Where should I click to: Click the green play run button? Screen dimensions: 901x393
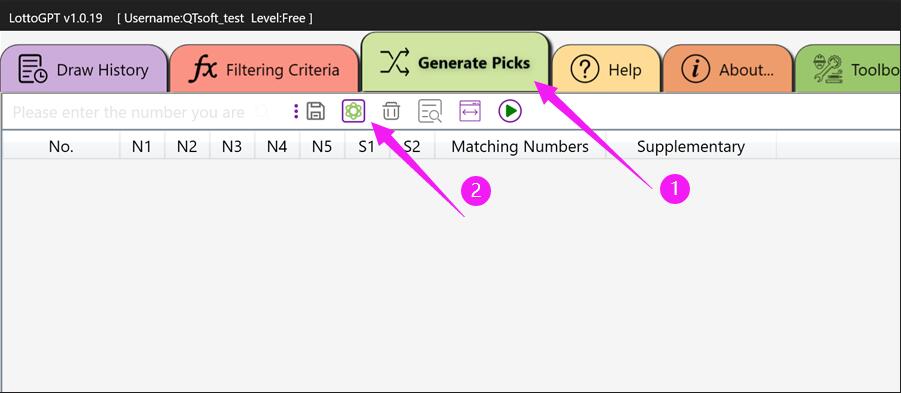click(x=510, y=111)
